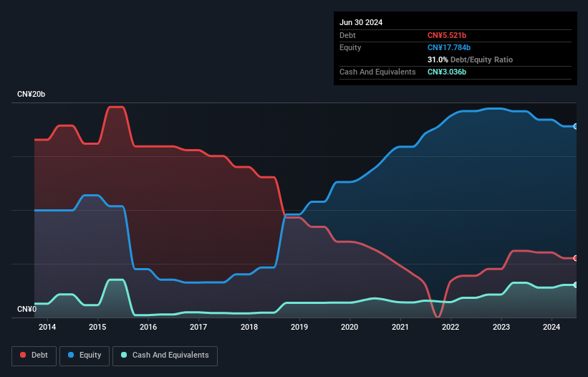The image size is (588, 377).
Task: Click the 2018 x-axis label
Action: (x=249, y=327)
